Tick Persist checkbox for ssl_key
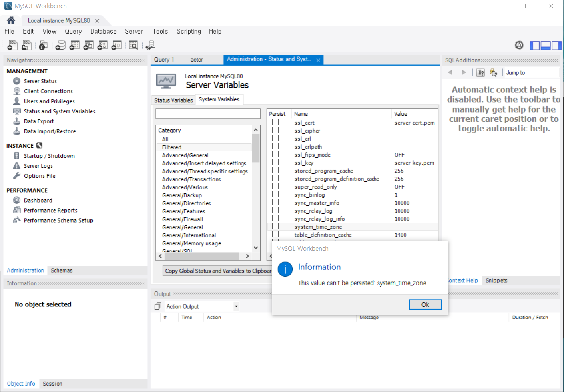Screen dimensions: 564x392 point(275,162)
